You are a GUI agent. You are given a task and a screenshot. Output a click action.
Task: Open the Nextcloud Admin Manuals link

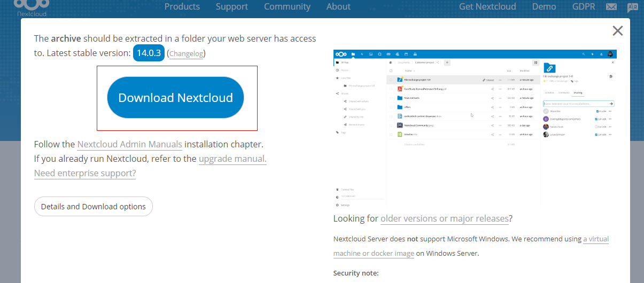pos(129,145)
